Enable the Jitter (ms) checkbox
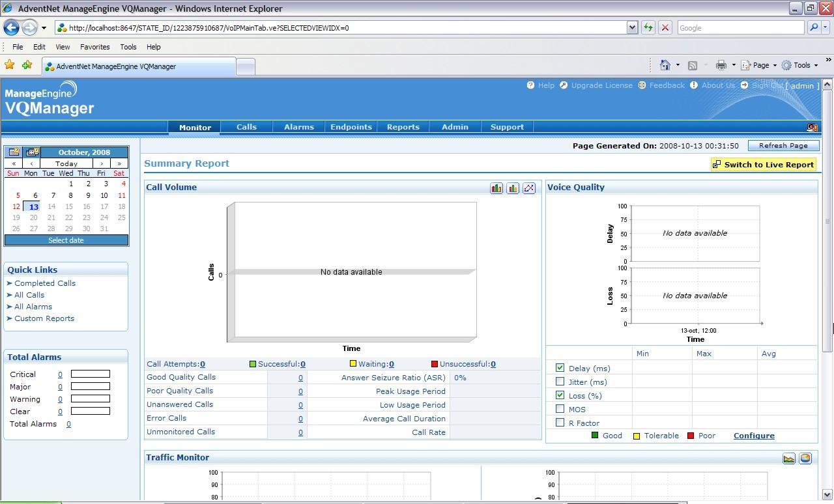This screenshot has height=504, width=834. (560, 382)
